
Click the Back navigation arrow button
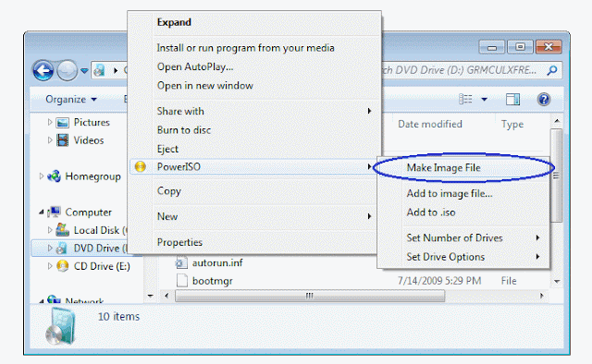[43, 70]
